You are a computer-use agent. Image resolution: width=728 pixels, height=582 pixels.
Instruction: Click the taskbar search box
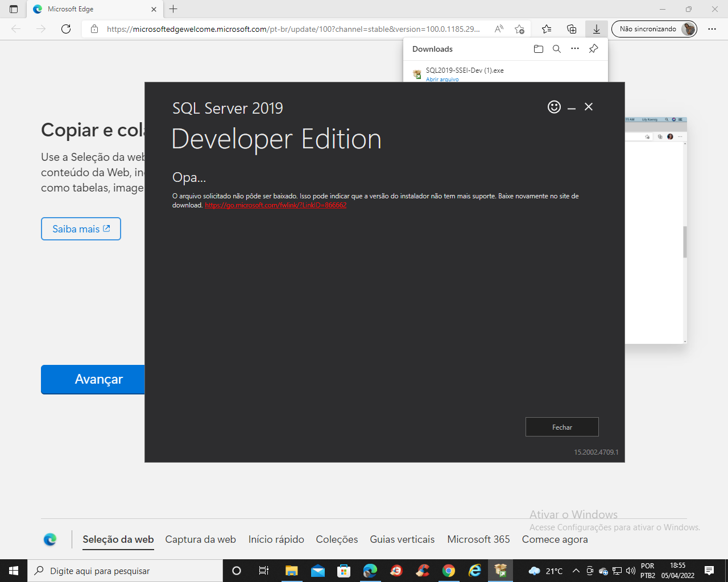click(125, 571)
